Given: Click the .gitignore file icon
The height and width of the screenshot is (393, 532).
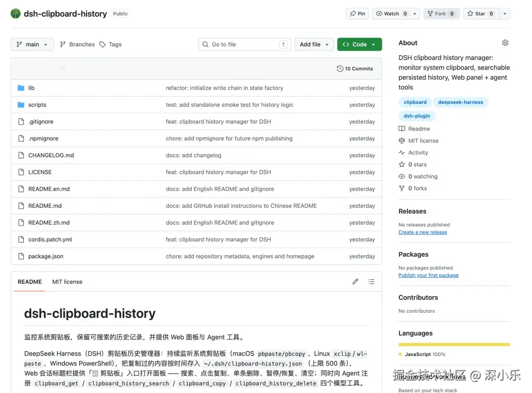Looking at the screenshot, I should (21, 121).
